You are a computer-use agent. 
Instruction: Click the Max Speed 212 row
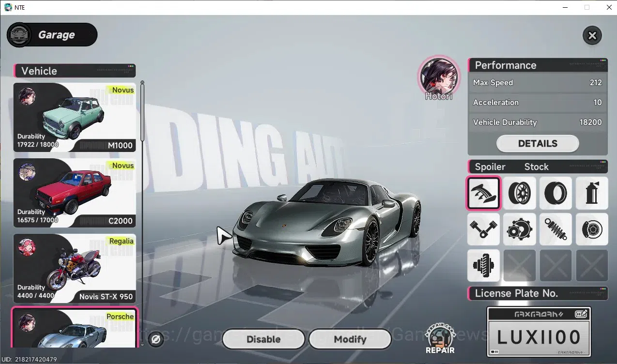538,83
